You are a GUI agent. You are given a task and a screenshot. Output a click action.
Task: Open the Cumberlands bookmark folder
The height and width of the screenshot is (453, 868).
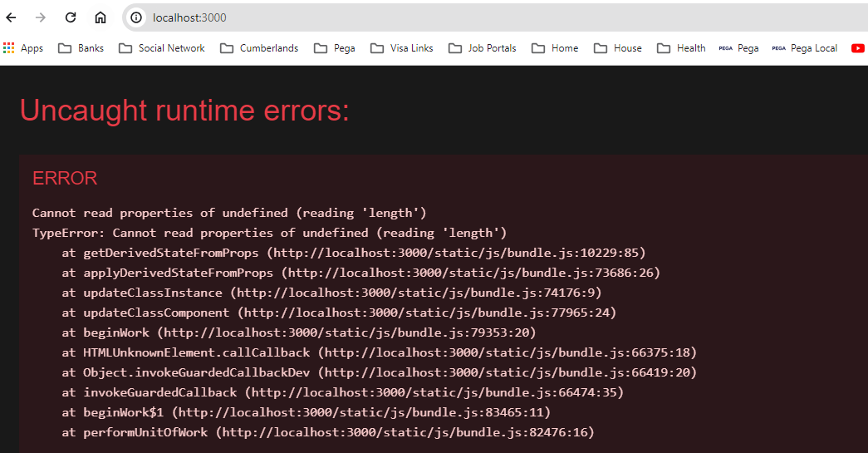pyautogui.click(x=259, y=48)
